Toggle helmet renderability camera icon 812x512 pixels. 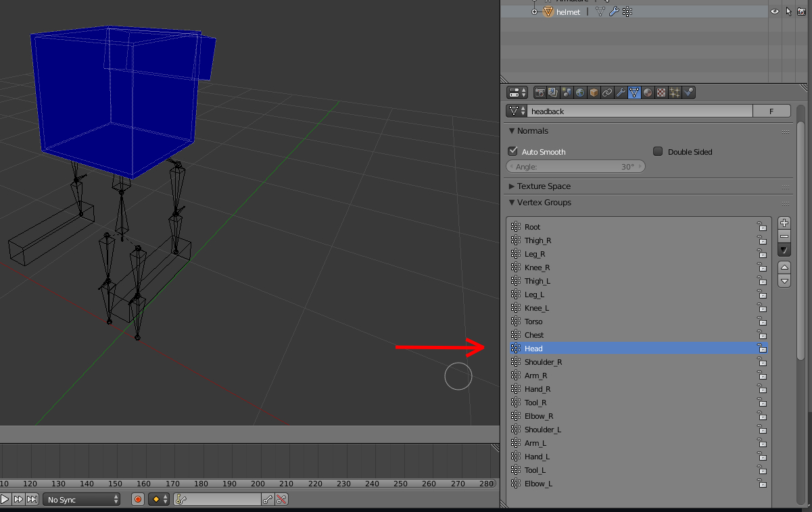802,11
